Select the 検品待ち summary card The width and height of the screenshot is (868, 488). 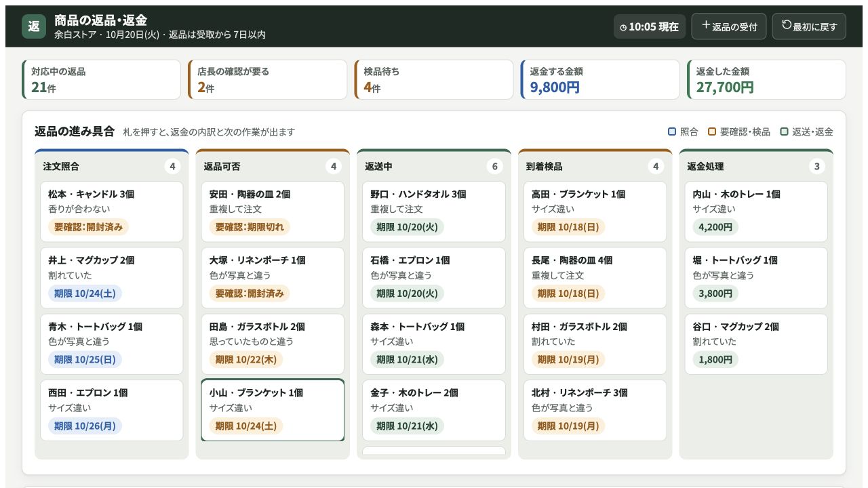pyautogui.click(x=434, y=79)
